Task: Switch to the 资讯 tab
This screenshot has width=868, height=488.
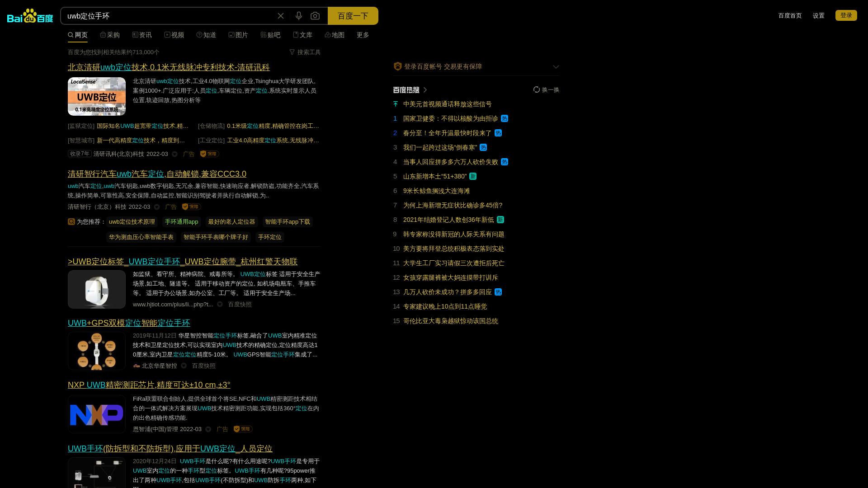Action: 142,35
